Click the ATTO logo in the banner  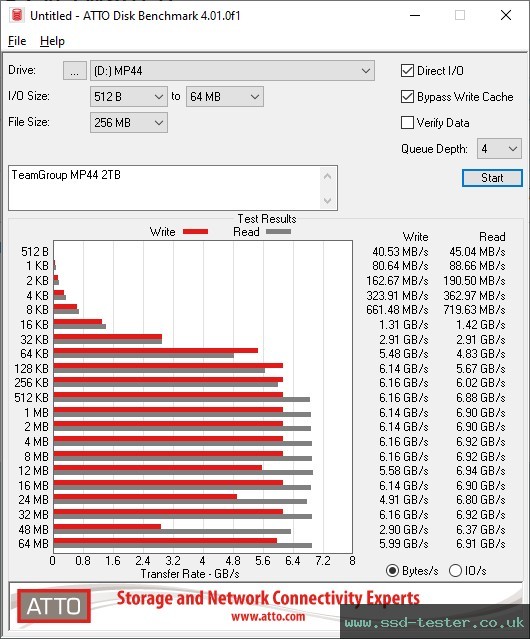click(54, 606)
